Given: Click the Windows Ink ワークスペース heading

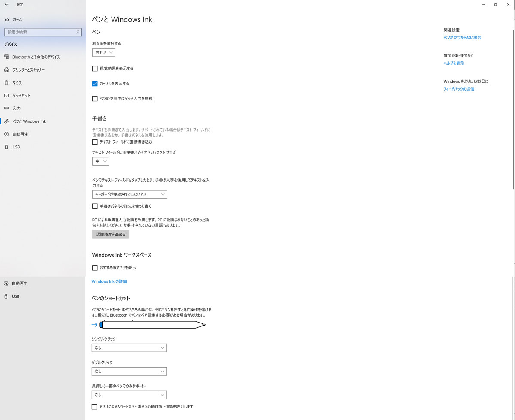Looking at the screenshot, I should [122, 255].
